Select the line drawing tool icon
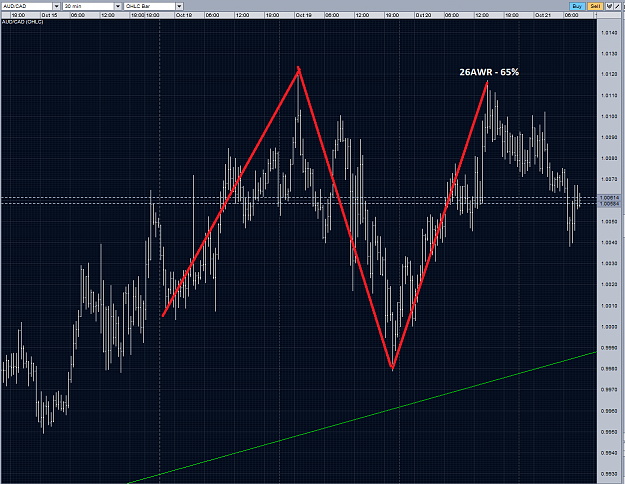Viewport: 625px width, 484px height. (x=617, y=6)
